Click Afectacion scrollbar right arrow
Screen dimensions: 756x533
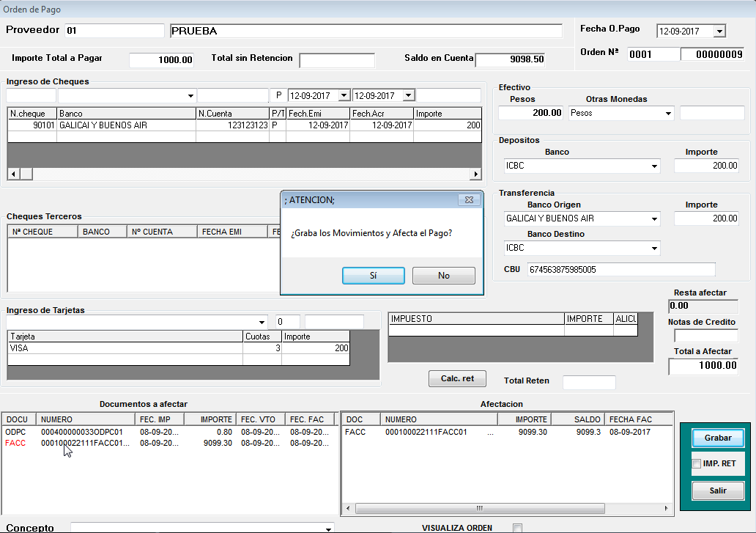(667, 508)
